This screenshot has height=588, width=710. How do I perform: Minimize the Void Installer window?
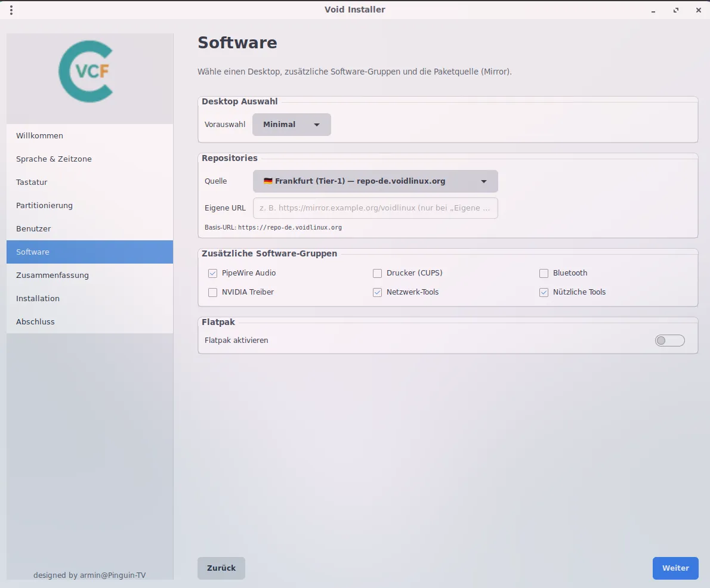(654, 10)
